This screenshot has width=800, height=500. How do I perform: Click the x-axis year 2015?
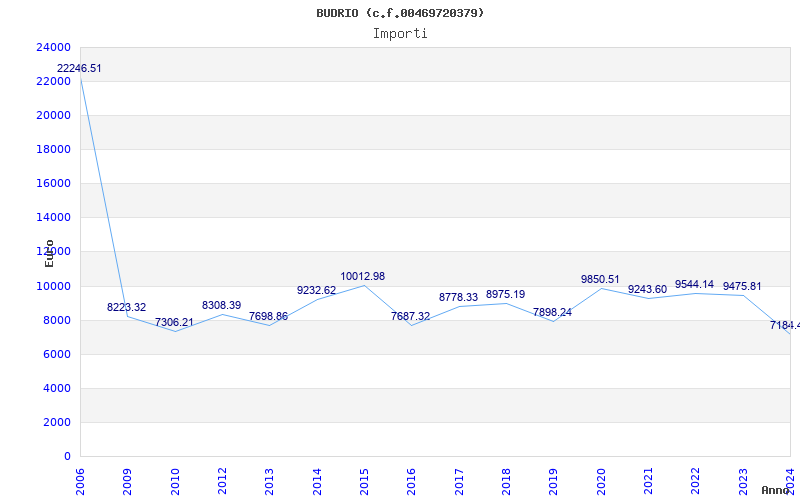pyautogui.click(x=364, y=482)
